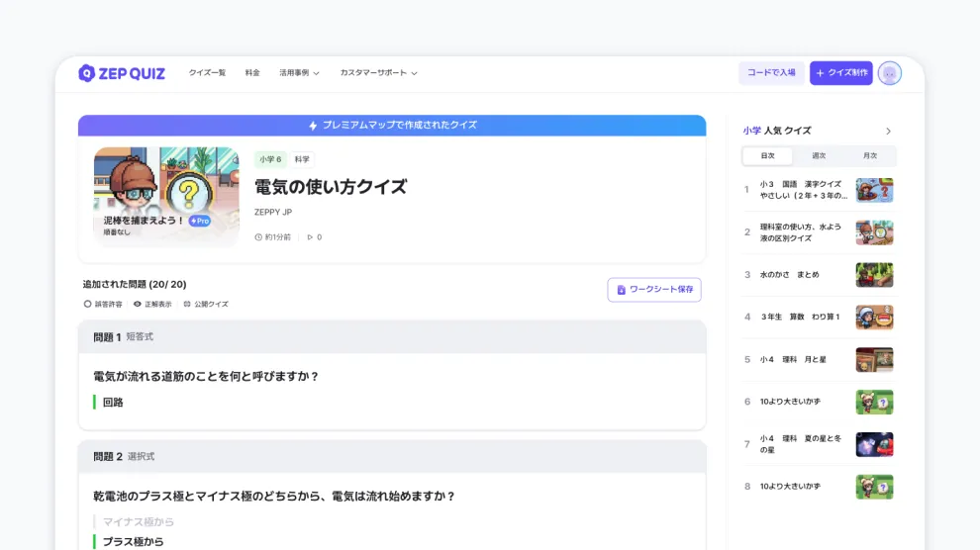The width and height of the screenshot is (980, 550).
Task: Open thumbnail of 小4 理科 月と星
Action: pyautogui.click(x=874, y=360)
